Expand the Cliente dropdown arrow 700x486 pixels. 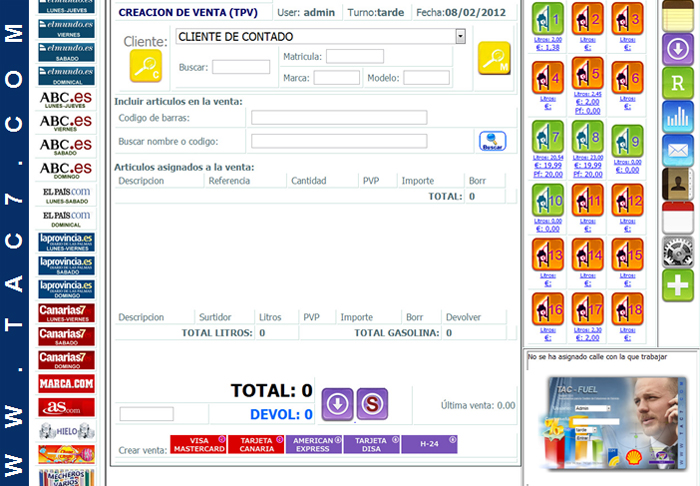(460, 36)
